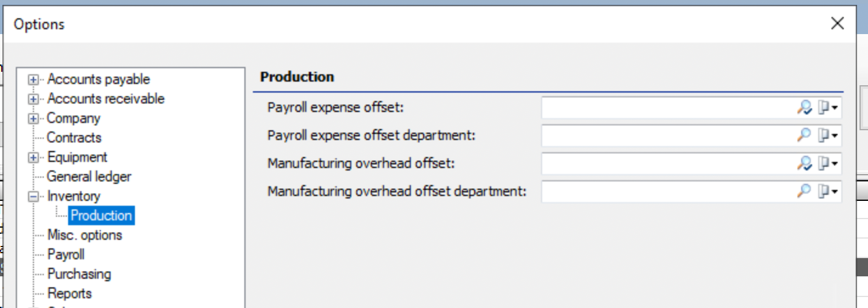The height and width of the screenshot is (308, 868).
Task: Select Reports in options tree
Action: 69,293
